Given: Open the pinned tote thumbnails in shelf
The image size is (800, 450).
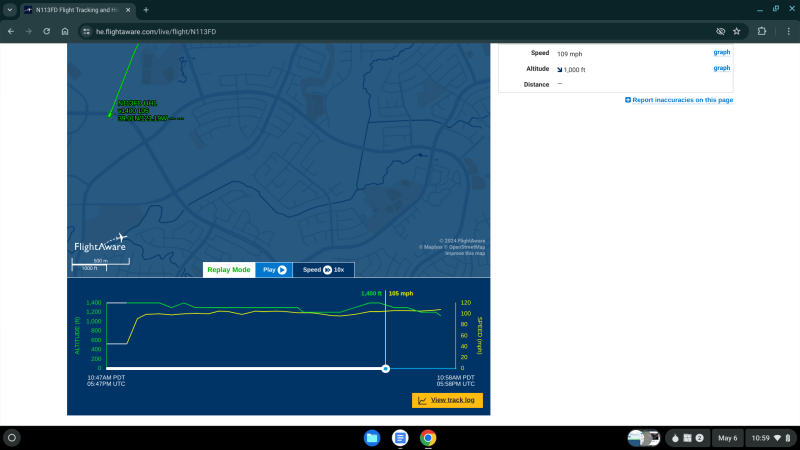Looking at the screenshot, I should pos(643,438).
